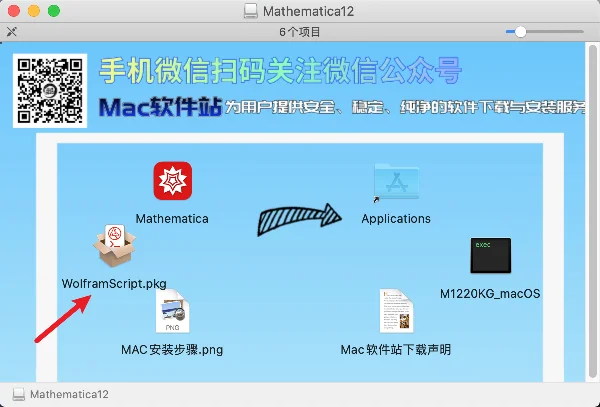The height and width of the screenshot is (407, 600).
Task: Open the Applications folder shortcut
Action: click(x=396, y=182)
